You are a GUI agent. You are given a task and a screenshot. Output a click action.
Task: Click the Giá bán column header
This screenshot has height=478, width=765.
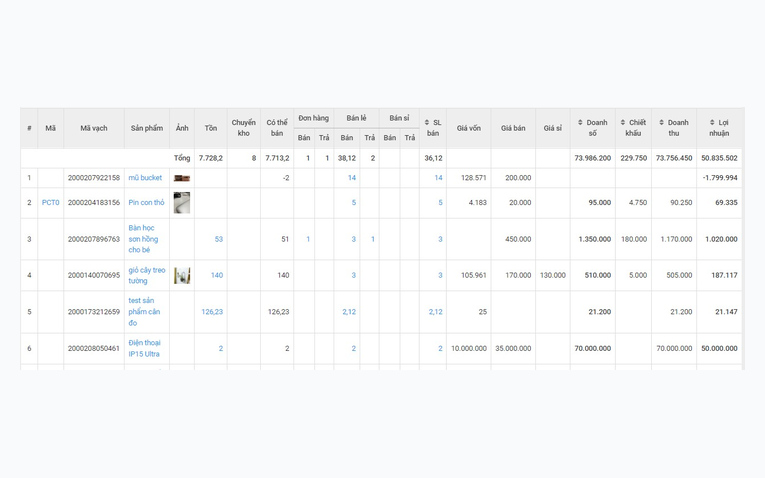click(x=513, y=128)
